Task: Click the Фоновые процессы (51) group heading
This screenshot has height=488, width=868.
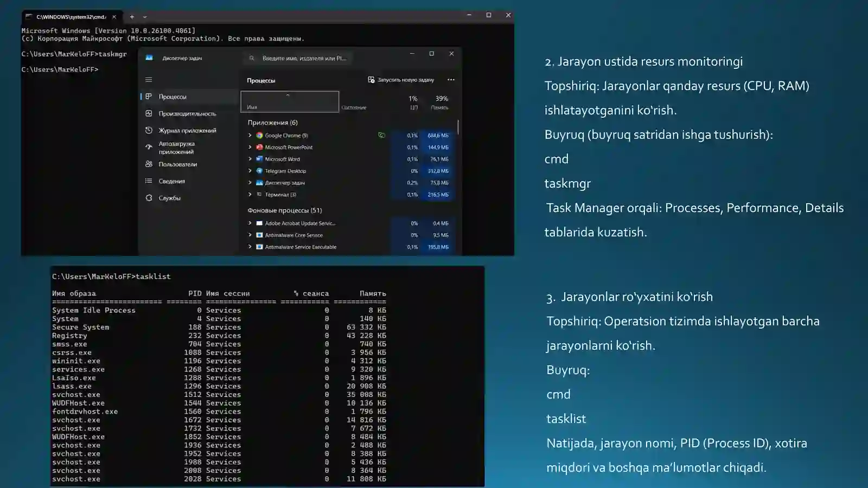Action: coord(285,210)
